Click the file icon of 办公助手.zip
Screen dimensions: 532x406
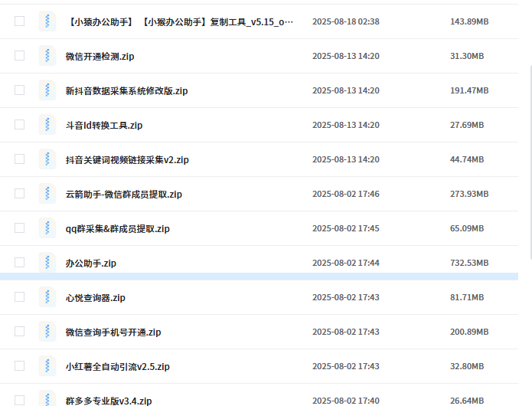click(47, 263)
